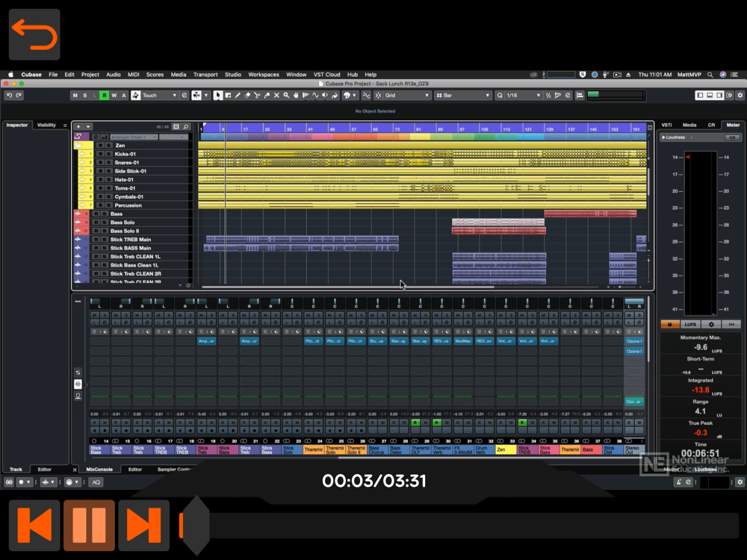This screenshot has width=747, height=560.
Task: Toggle global Solo S button in toolbar
Action: (85, 96)
